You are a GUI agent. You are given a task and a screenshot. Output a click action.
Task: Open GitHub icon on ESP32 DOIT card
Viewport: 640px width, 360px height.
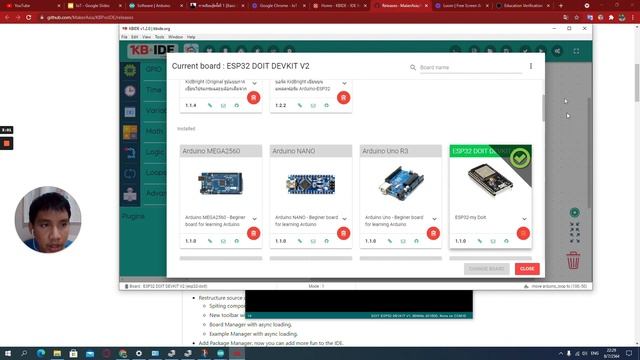click(506, 241)
